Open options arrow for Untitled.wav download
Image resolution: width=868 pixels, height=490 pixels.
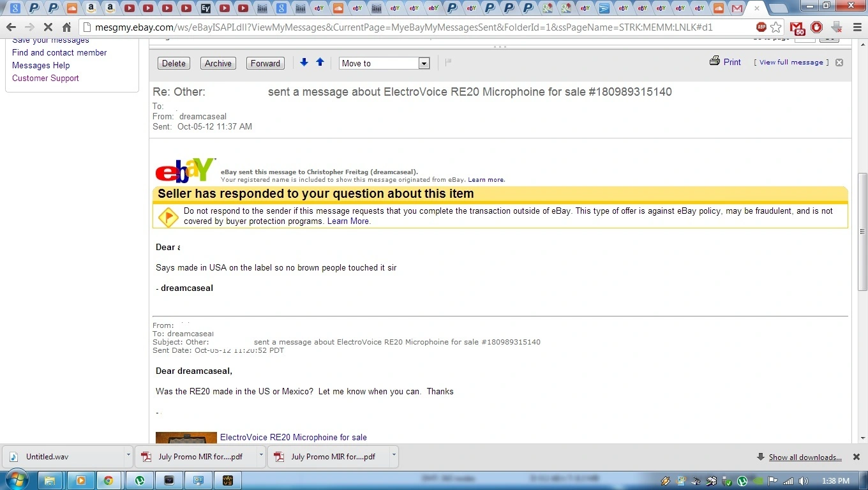click(x=128, y=456)
